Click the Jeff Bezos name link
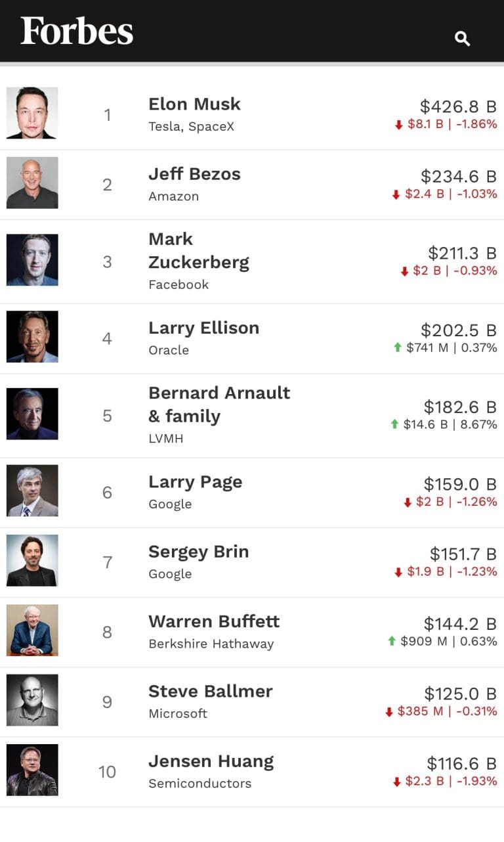 [x=194, y=174]
